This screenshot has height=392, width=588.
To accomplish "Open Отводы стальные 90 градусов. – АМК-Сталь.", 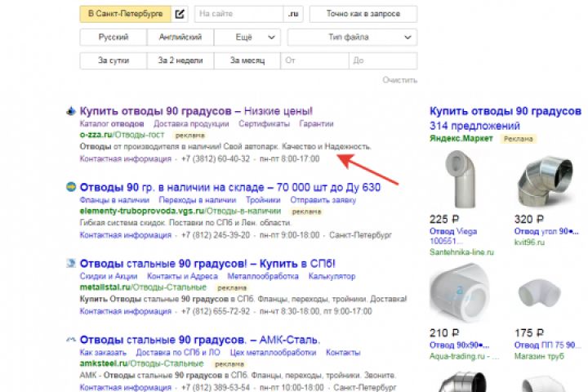I will pos(200,340).
